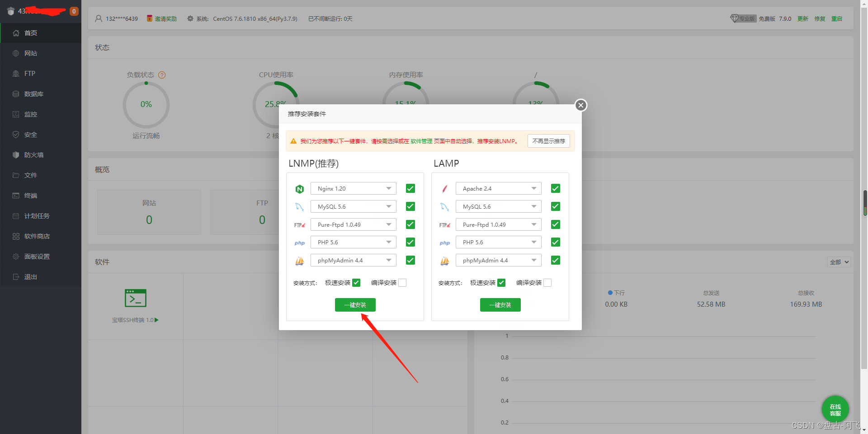Uncheck Apache 2.4 in LAMP

556,188
